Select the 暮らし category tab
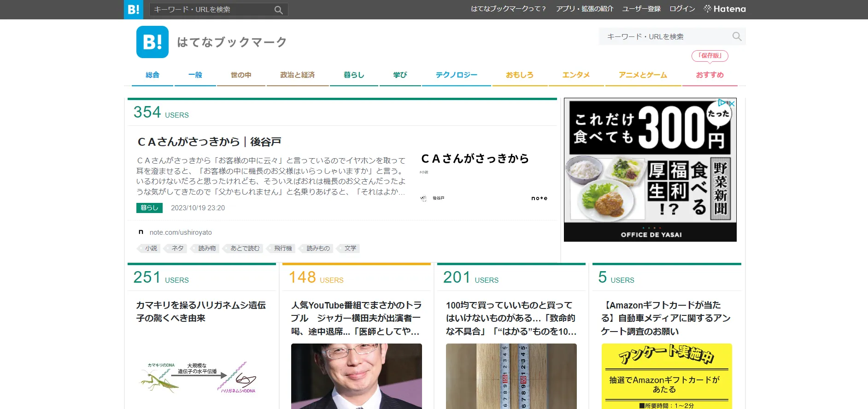Screen dimensions: 868x409 tap(354, 75)
